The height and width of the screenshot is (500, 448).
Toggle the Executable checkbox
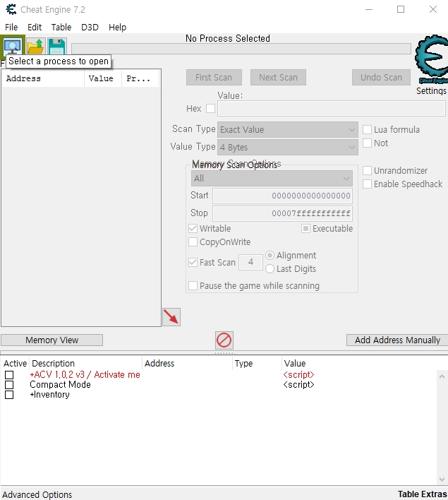[x=305, y=228]
